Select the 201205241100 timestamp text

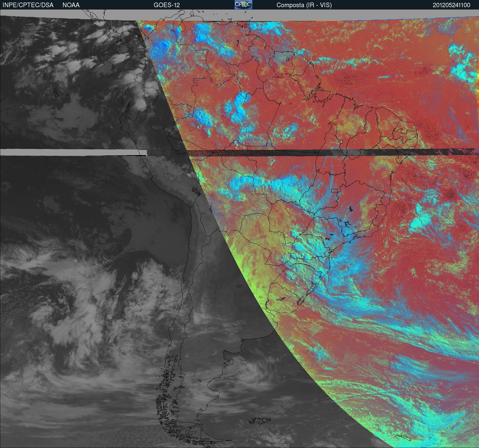451,5
